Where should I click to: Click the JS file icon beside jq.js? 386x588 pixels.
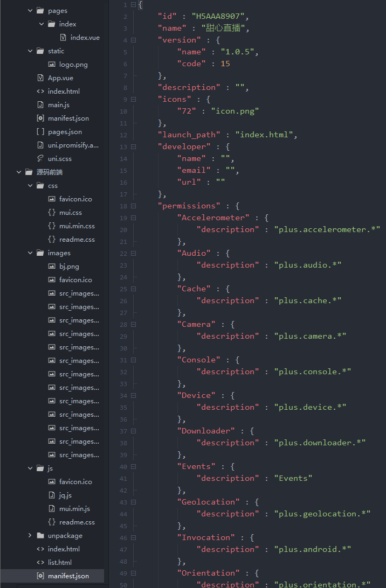(x=52, y=495)
